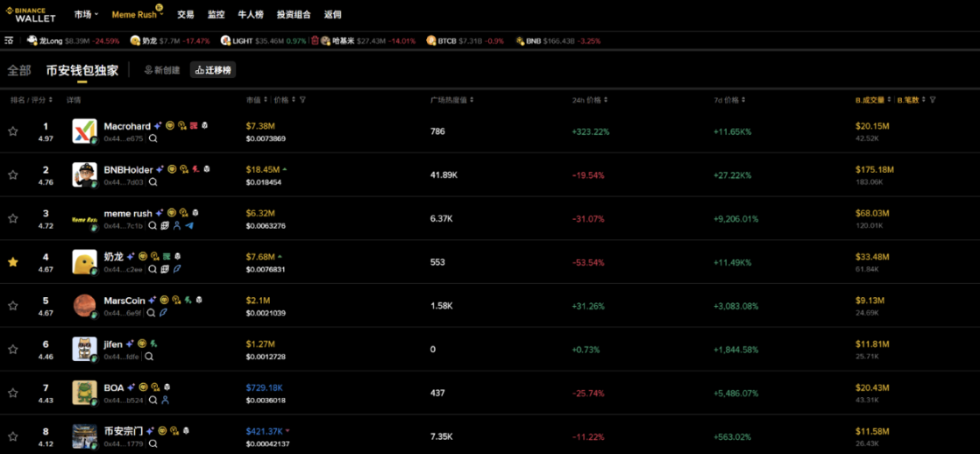The width and height of the screenshot is (980, 454).
Task: Click the Binance Wallet logo
Action: (x=31, y=14)
